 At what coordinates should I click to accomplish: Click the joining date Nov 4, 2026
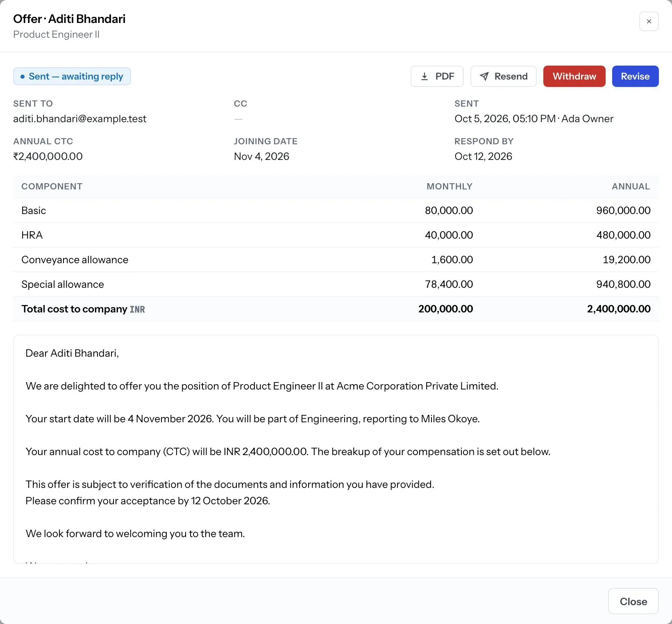click(x=261, y=156)
